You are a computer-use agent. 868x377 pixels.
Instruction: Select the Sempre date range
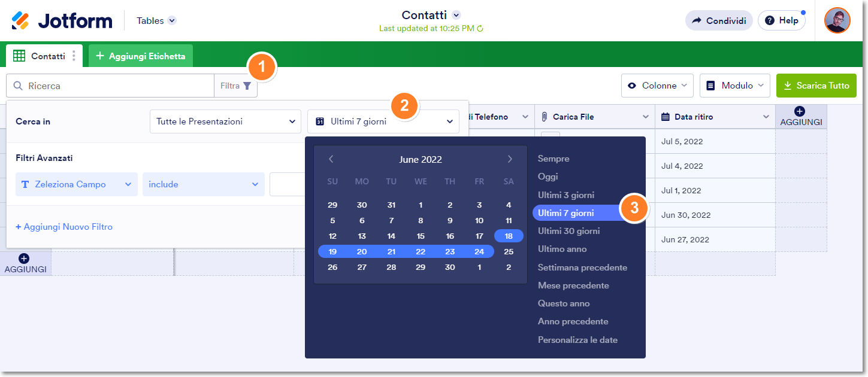(554, 159)
